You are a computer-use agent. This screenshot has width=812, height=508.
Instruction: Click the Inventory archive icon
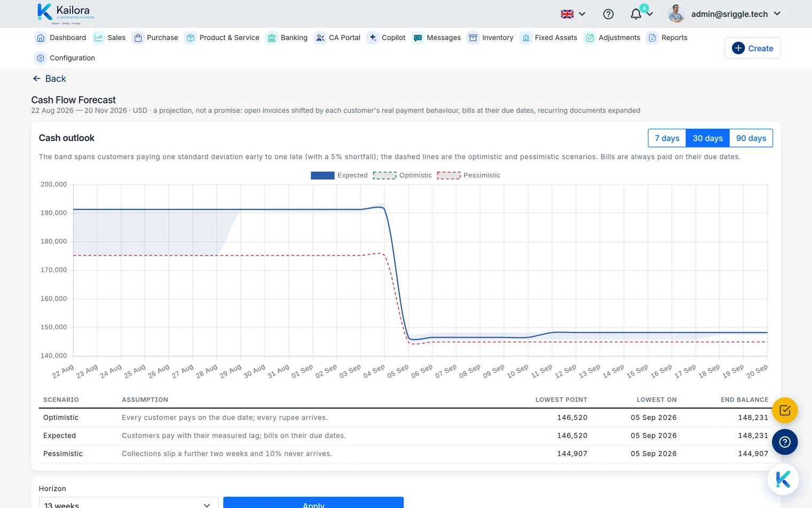coord(473,38)
